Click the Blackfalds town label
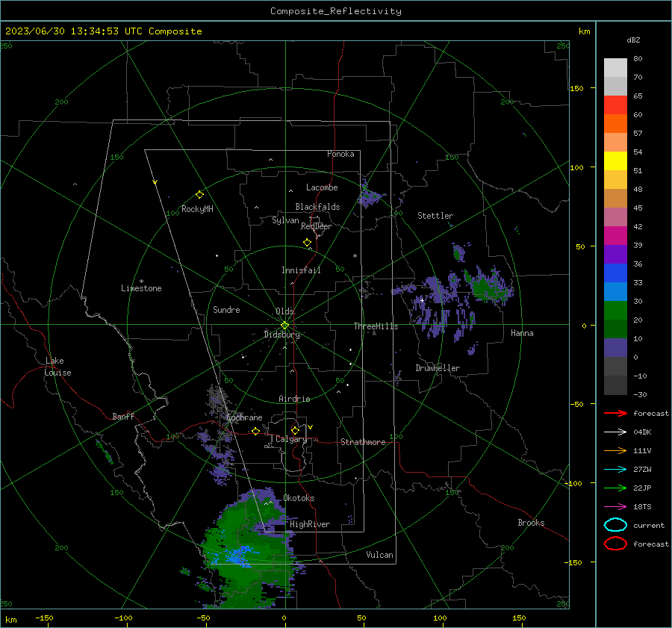Screen dimensions: 672x628 [x=317, y=207]
